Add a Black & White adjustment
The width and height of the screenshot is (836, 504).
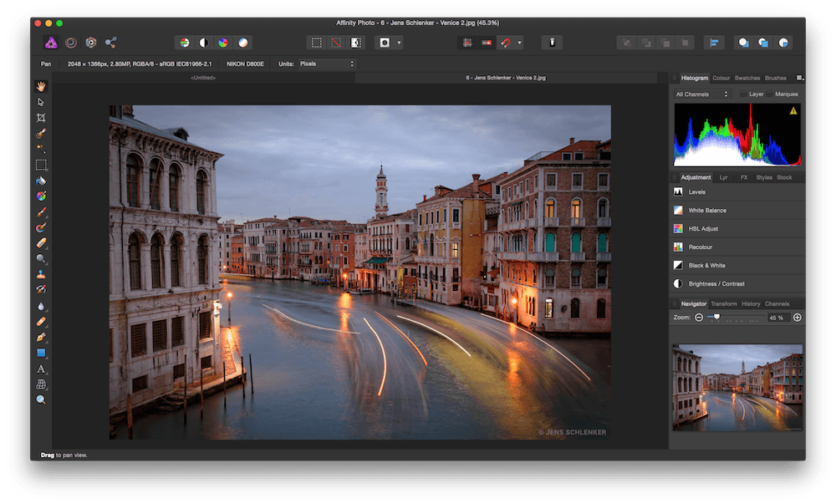coord(737,265)
